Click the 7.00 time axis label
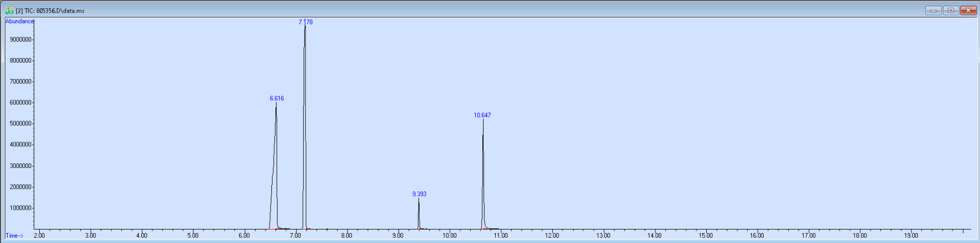The width and height of the screenshot is (980, 243). (x=295, y=235)
